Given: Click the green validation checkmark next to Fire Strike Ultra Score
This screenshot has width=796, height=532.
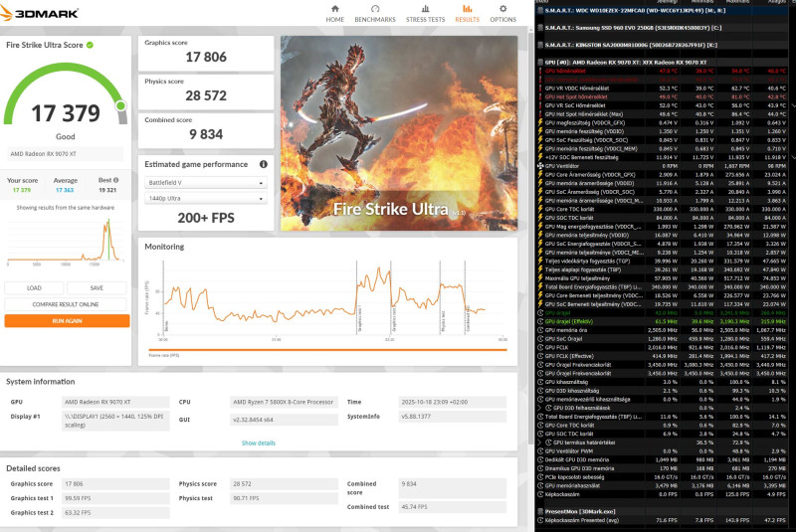Looking at the screenshot, I should click(x=90, y=45).
